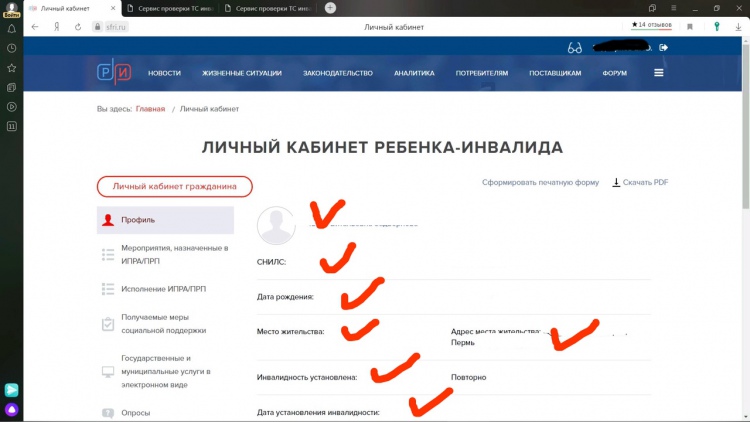Click the browser back arrow button

click(35, 27)
